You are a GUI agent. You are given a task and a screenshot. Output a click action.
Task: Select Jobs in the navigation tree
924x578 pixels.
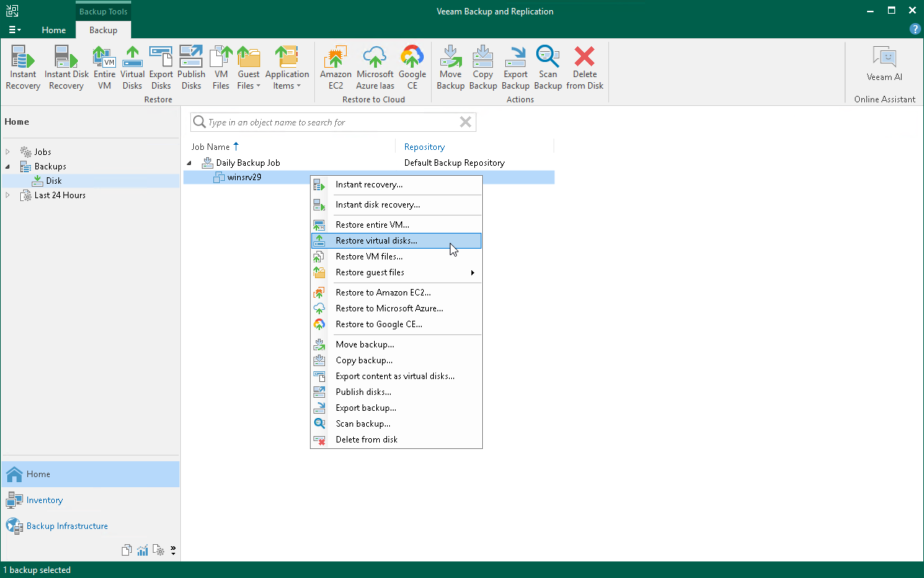click(43, 152)
